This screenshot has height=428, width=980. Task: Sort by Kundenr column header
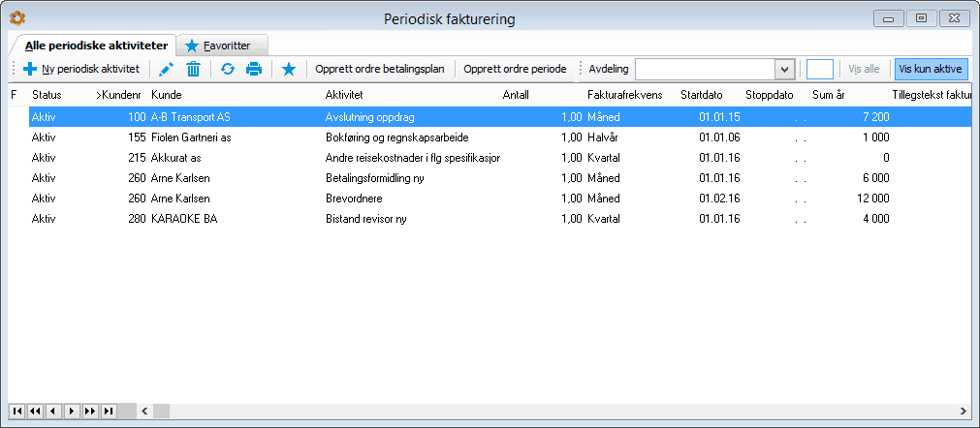click(x=119, y=95)
